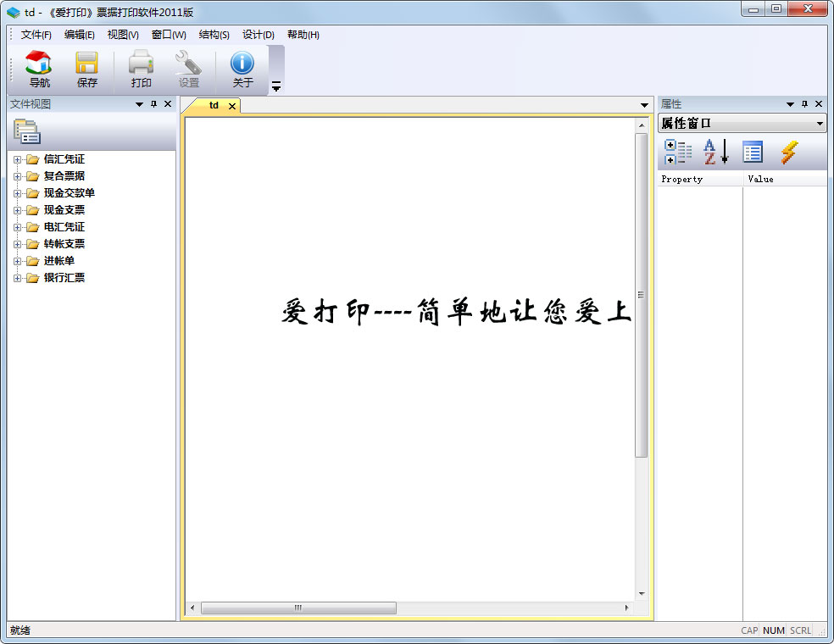Open the 导航 navigation tool
The image size is (834, 644).
[x=37, y=68]
